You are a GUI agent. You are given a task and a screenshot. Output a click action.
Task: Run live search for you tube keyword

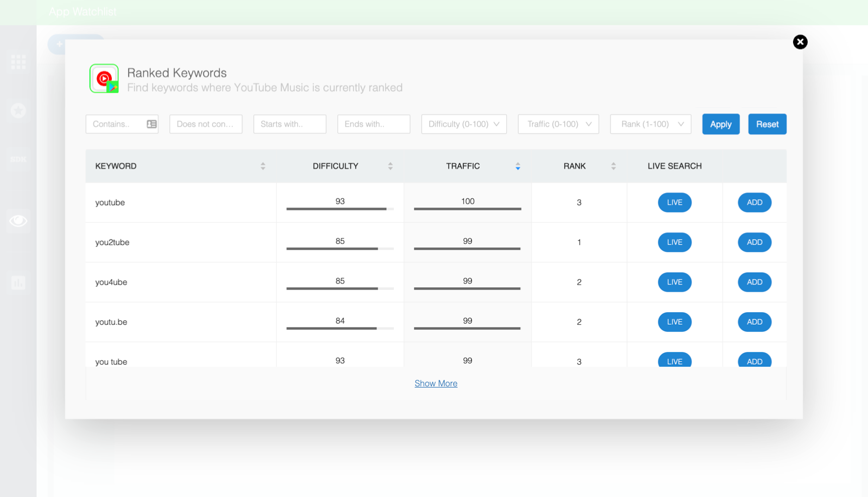click(x=675, y=360)
